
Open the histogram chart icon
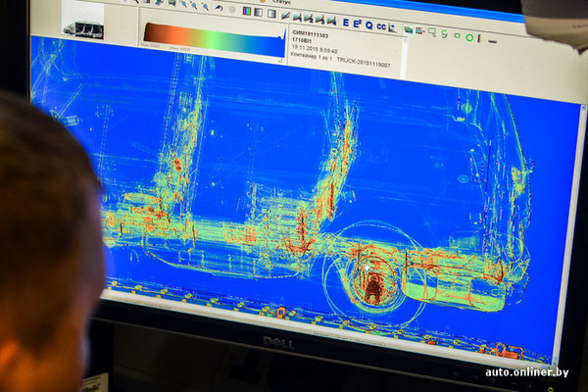tap(393, 27)
